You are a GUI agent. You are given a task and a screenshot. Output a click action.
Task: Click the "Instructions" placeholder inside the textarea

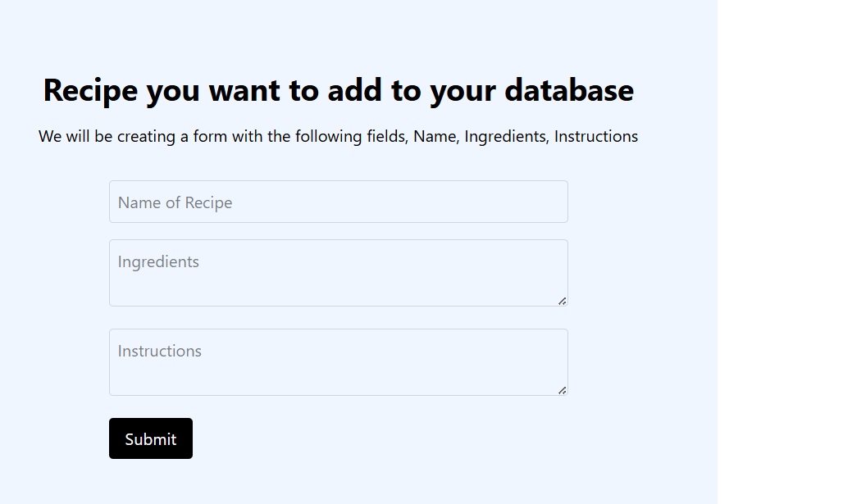(x=159, y=351)
